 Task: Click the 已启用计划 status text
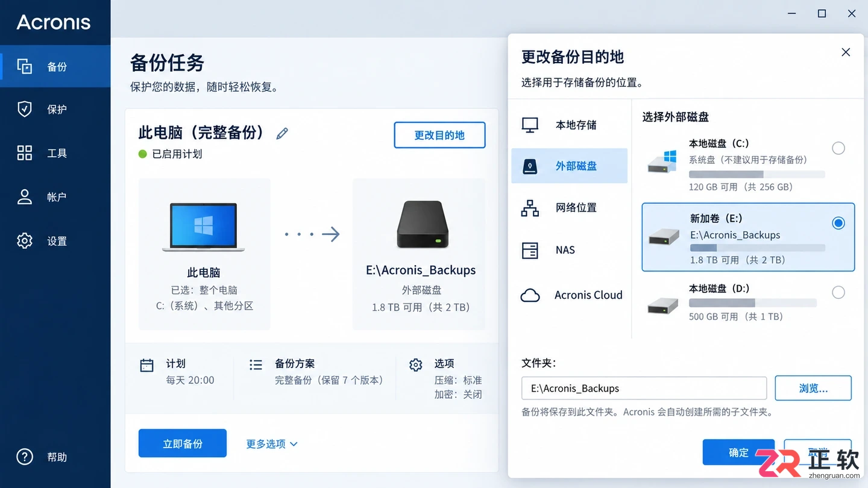tap(177, 154)
